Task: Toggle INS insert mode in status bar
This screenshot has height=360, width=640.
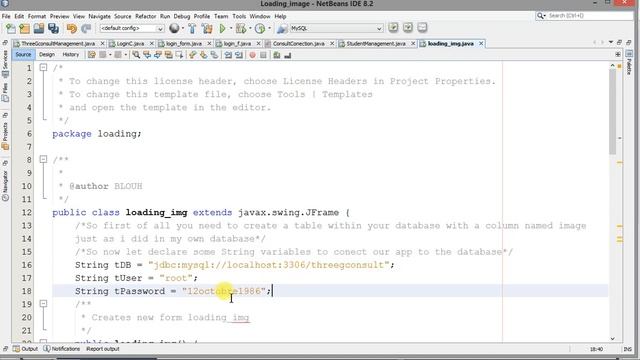Action: click(627, 349)
